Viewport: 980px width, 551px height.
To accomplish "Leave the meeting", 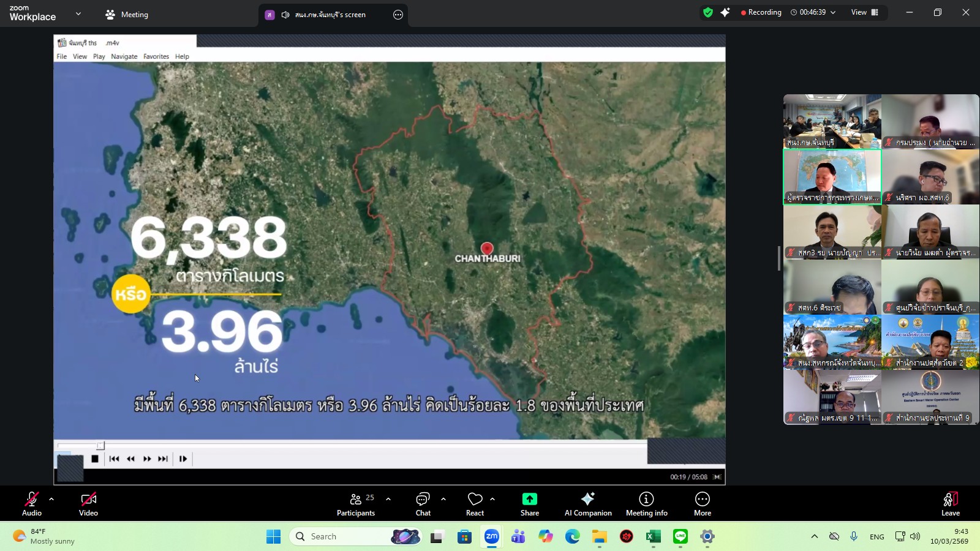I will point(950,504).
